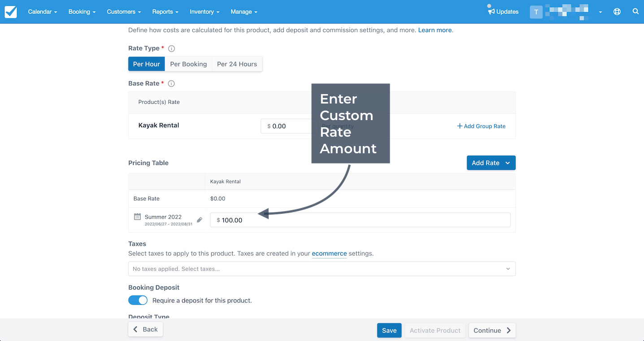This screenshot has width=644, height=341.
Task: Open the Customers menu
Action: click(x=124, y=12)
